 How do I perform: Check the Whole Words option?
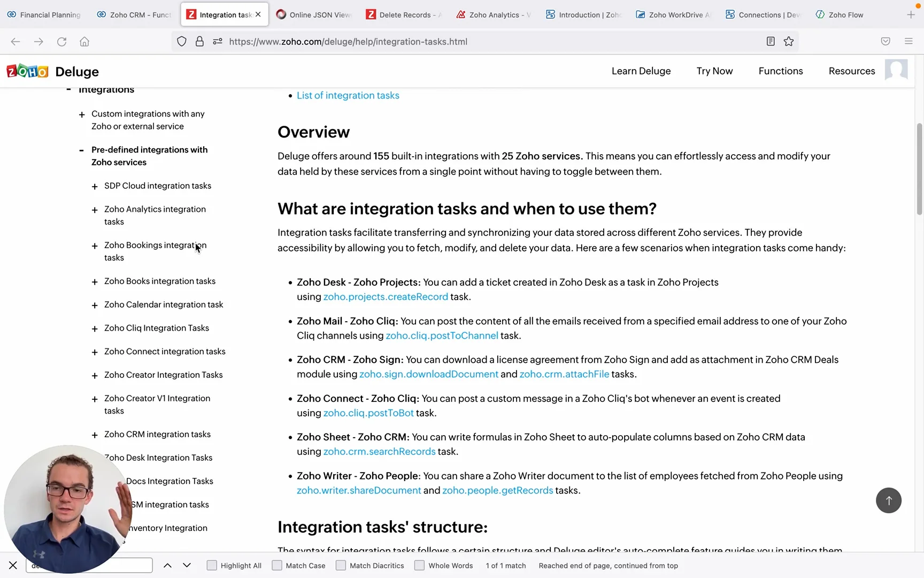point(420,565)
